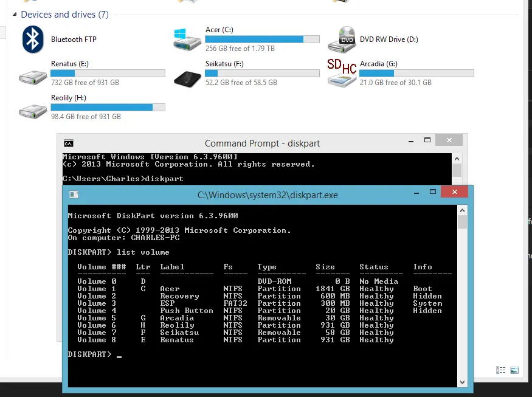Click the Acer (C:) drive label

[219, 30]
